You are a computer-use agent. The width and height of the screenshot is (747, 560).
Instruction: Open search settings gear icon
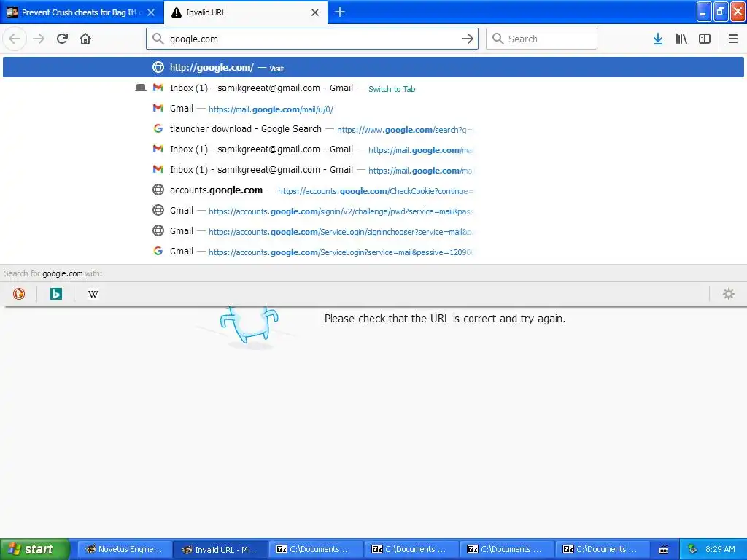coord(729,294)
